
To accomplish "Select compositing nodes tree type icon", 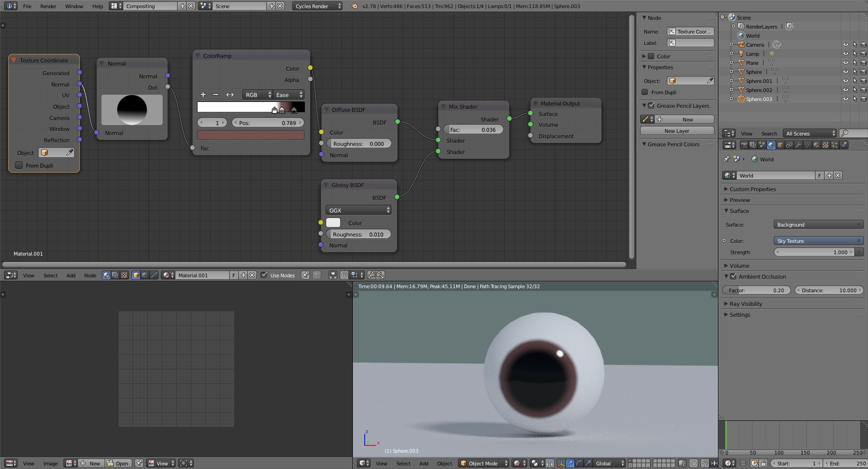I will tap(115, 275).
